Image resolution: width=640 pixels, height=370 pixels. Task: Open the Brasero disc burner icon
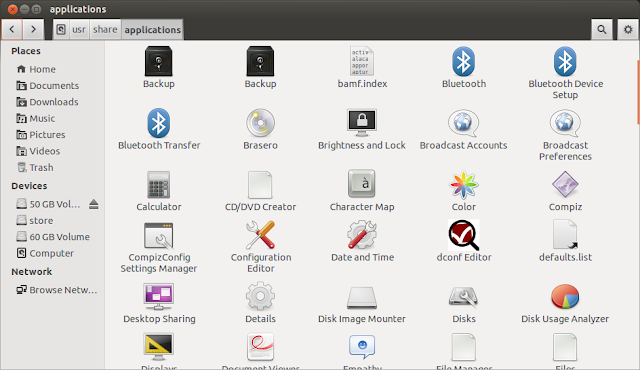(260, 123)
